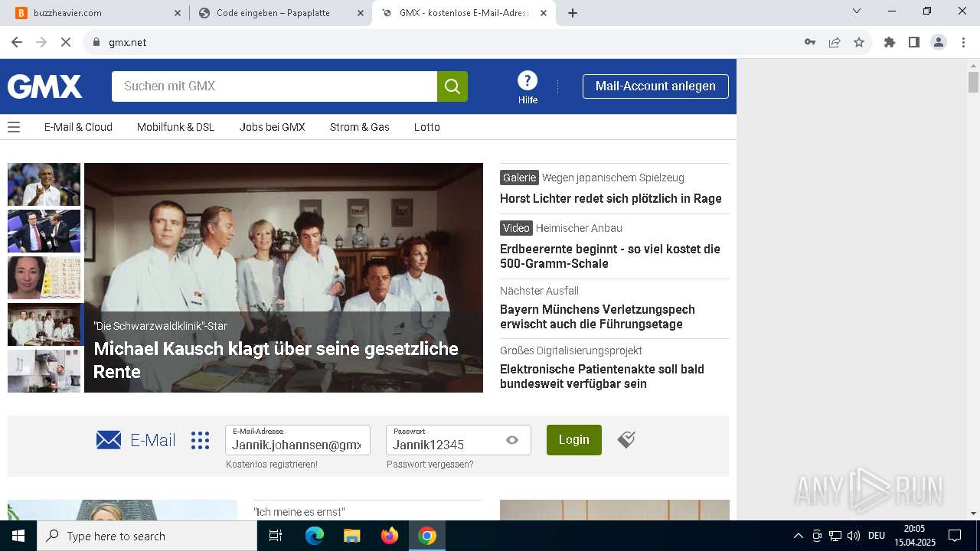This screenshot has width=980, height=551.
Task: Click the Kostenlos registrieren link
Action: [x=272, y=465]
